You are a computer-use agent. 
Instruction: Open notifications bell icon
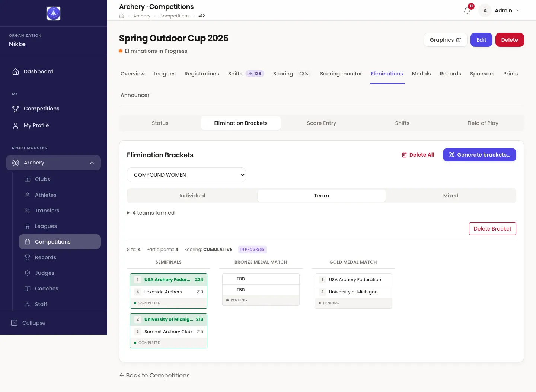[467, 10]
